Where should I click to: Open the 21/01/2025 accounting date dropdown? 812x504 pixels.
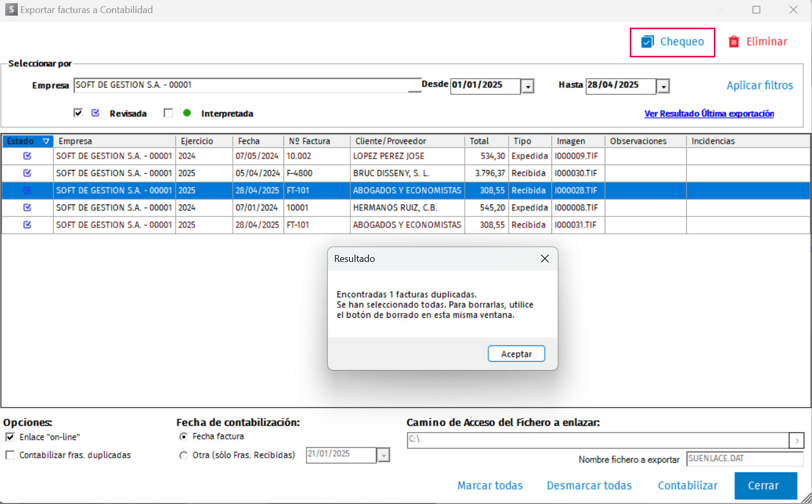coord(384,455)
